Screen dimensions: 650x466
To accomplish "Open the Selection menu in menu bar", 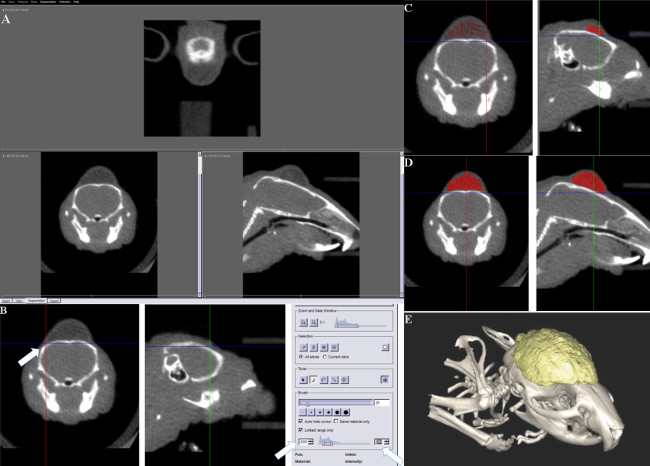I will click(x=64, y=2).
